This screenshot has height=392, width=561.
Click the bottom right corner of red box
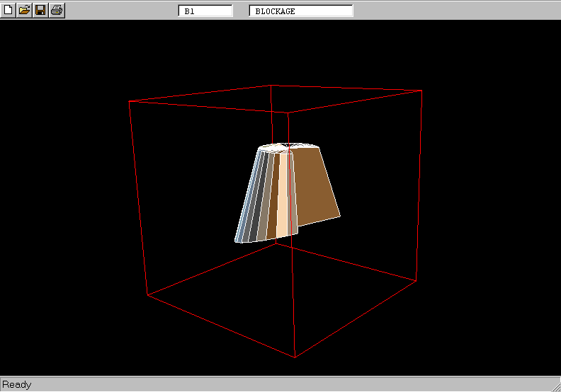pyautogui.click(x=415, y=277)
